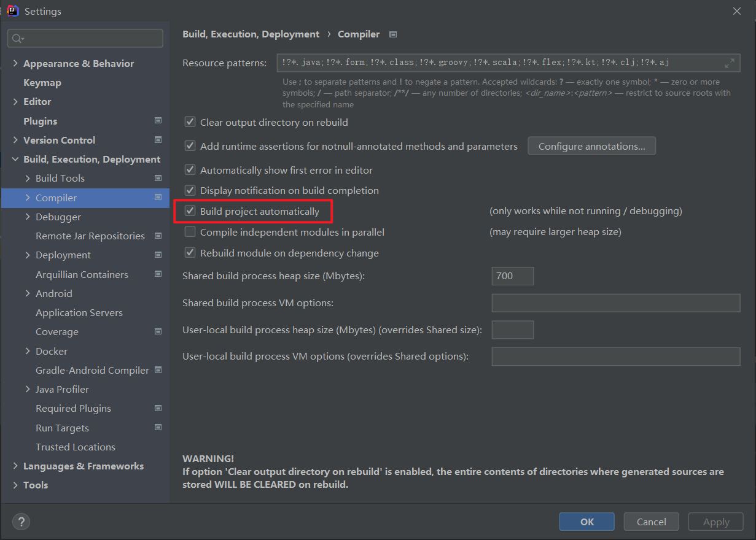Image resolution: width=756 pixels, height=540 pixels.
Task: Open help with the question mark button
Action: [21, 522]
